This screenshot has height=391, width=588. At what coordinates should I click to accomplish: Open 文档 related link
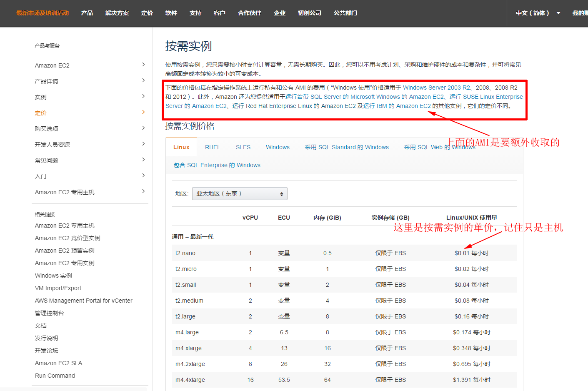point(41,326)
